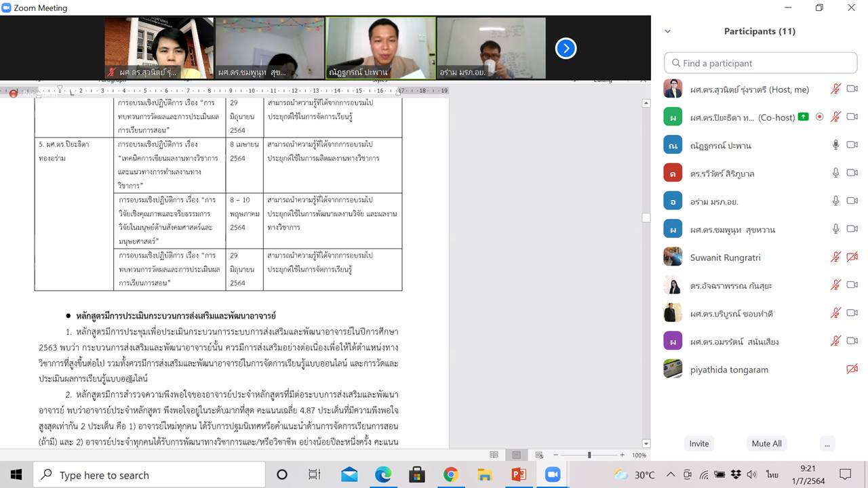Mute ณัฏฐกรณ์ ปะพาน's active microphone
This screenshot has height=488, width=868.
[x=836, y=144]
